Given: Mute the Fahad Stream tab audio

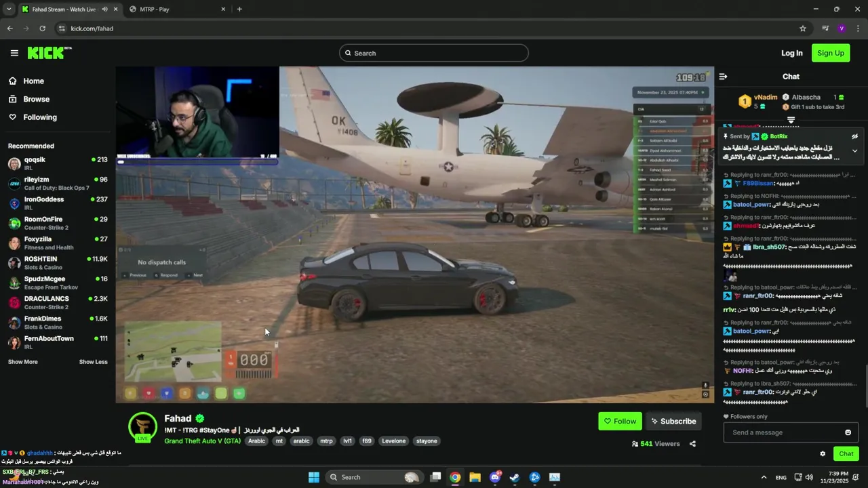Looking at the screenshot, I should coord(104,9).
